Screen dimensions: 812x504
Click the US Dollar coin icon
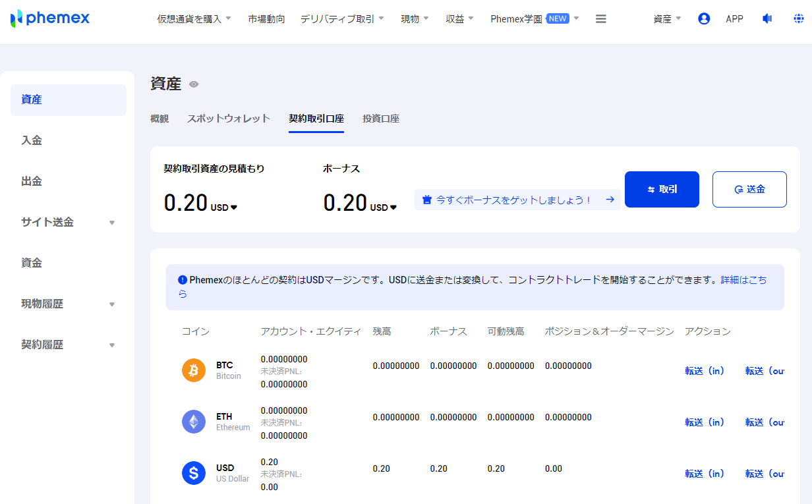(x=194, y=473)
